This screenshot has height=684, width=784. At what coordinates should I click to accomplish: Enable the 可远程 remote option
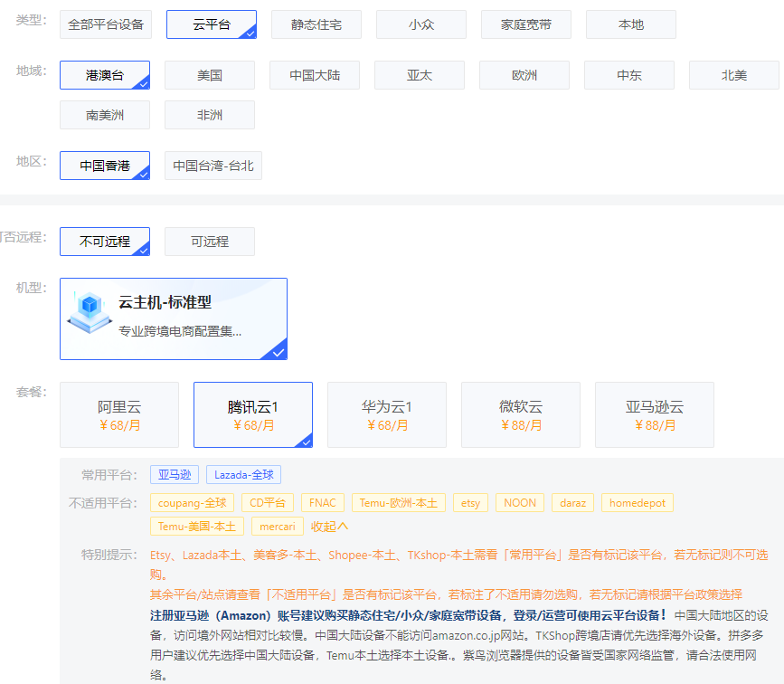pos(209,242)
